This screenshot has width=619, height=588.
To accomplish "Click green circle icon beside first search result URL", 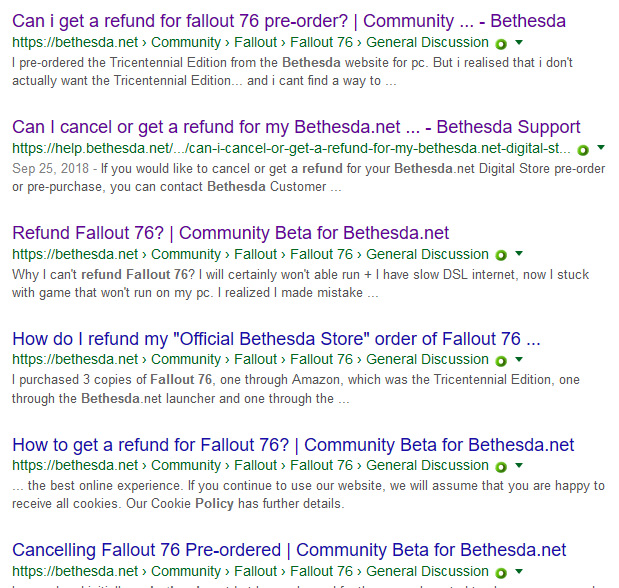I will coord(501,44).
